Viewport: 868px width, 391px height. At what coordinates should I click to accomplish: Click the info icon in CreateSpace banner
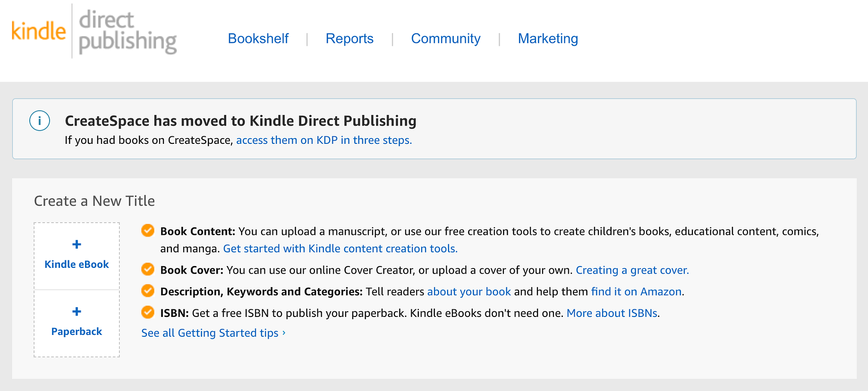pos(40,121)
